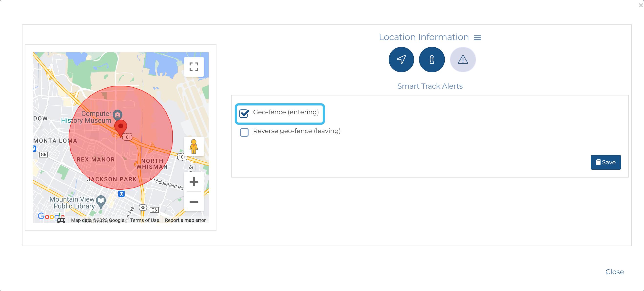644x291 pixels.
Task: Open the info details circle icon
Action: pyautogui.click(x=431, y=60)
